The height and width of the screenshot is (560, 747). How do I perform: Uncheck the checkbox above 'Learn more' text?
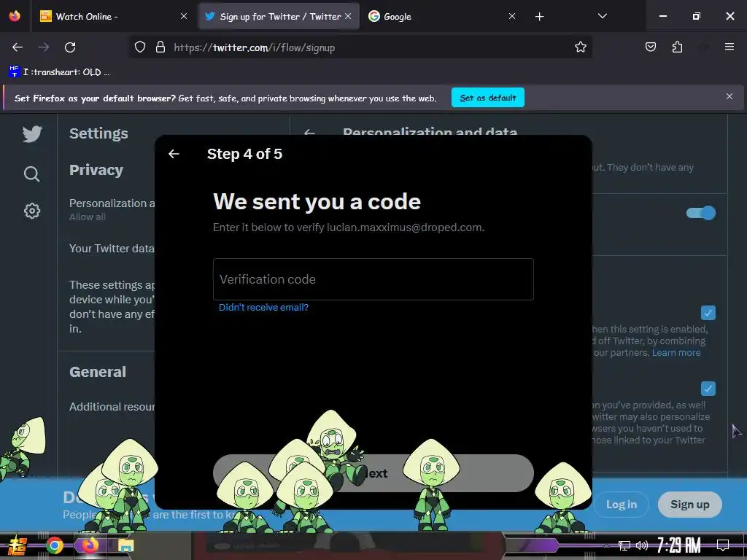pyautogui.click(x=708, y=313)
